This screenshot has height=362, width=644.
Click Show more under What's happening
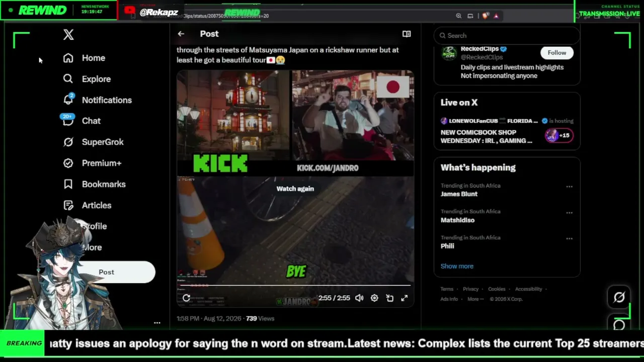457,266
